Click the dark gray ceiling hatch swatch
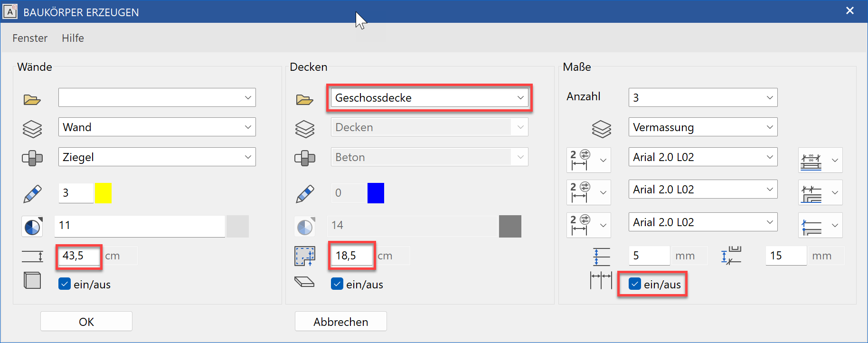Image resolution: width=868 pixels, height=343 pixels. (x=510, y=226)
